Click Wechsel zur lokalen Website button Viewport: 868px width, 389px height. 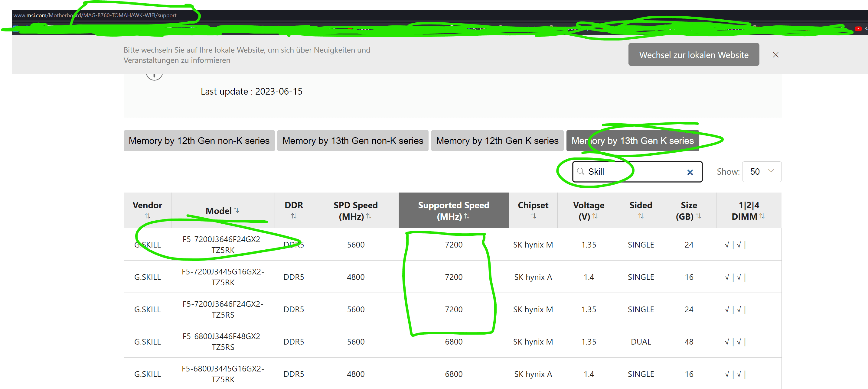pyautogui.click(x=693, y=55)
